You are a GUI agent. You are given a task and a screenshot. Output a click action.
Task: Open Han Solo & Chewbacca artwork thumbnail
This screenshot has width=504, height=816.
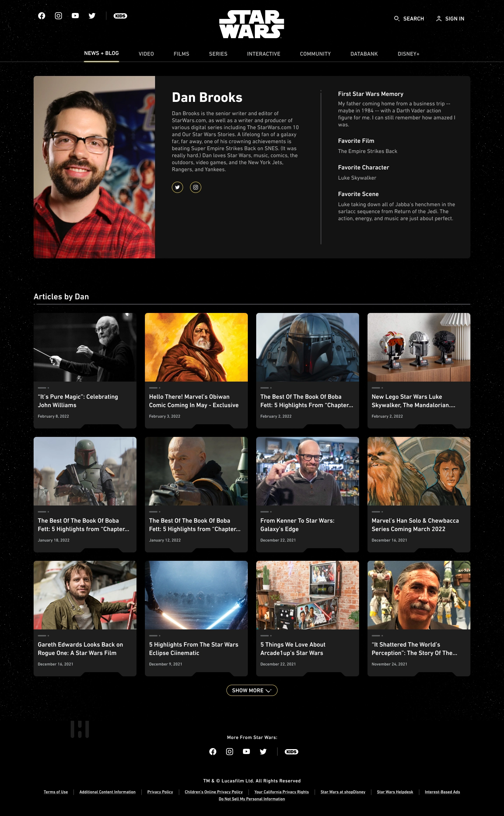419,471
